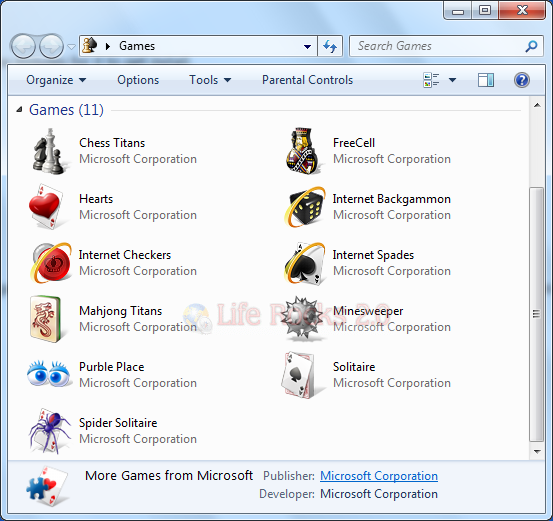This screenshot has height=521, width=553.
Task: Open the Tools dropdown menu
Action: [210, 80]
